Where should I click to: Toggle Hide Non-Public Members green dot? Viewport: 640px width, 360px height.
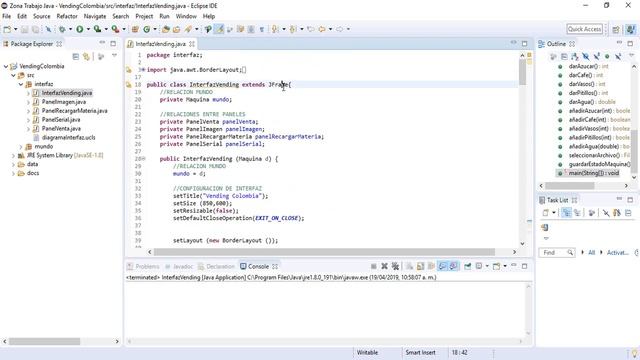607,56
